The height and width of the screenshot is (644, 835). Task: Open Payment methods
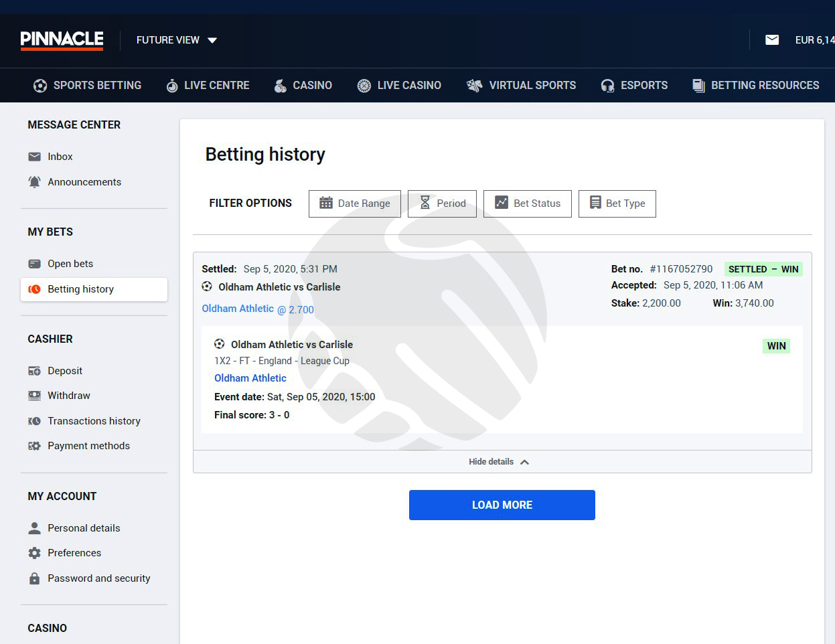click(89, 446)
